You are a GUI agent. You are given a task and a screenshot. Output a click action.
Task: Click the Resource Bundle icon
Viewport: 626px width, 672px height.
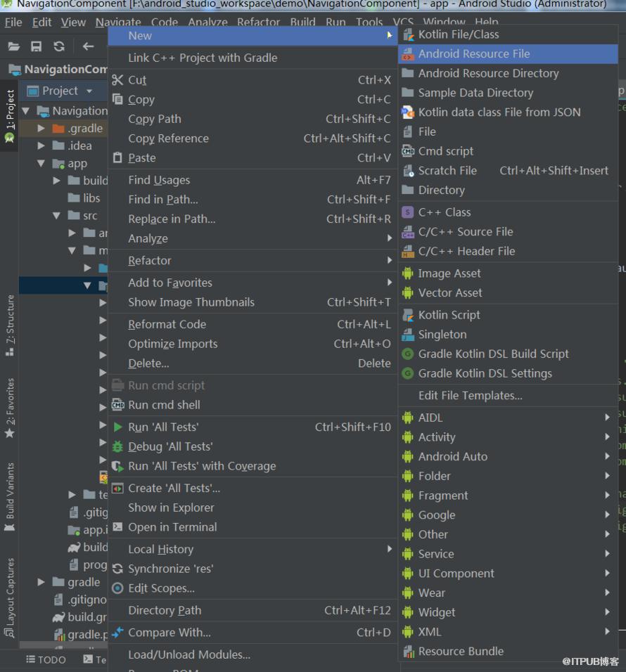pos(408,652)
